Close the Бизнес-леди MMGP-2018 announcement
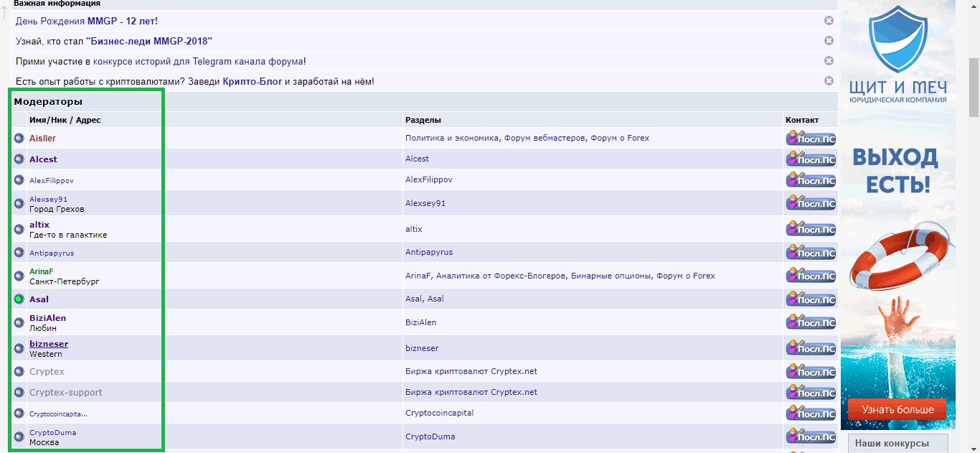 click(829, 41)
